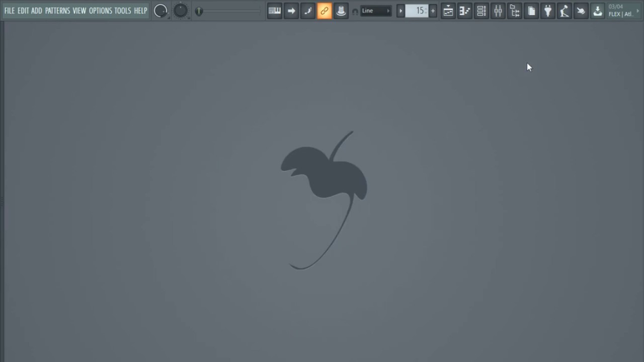Open the Mixer icon
The height and width of the screenshot is (362, 644).
pos(498,11)
